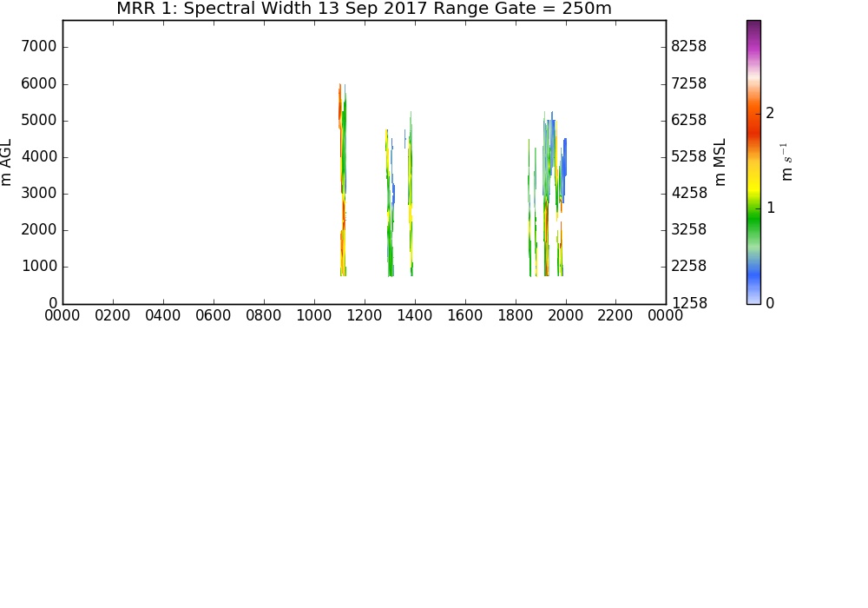Click the colorbar unit label 'm s⁻¹'

pos(786,162)
